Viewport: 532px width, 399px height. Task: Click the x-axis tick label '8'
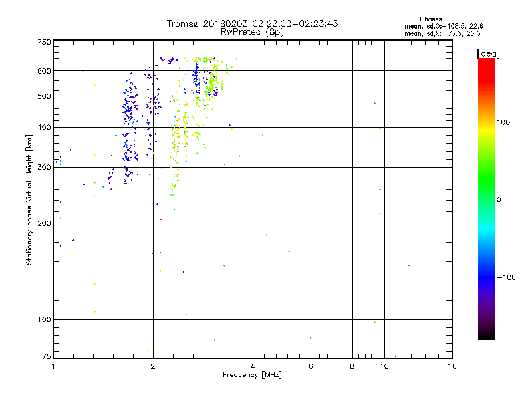coord(352,366)
